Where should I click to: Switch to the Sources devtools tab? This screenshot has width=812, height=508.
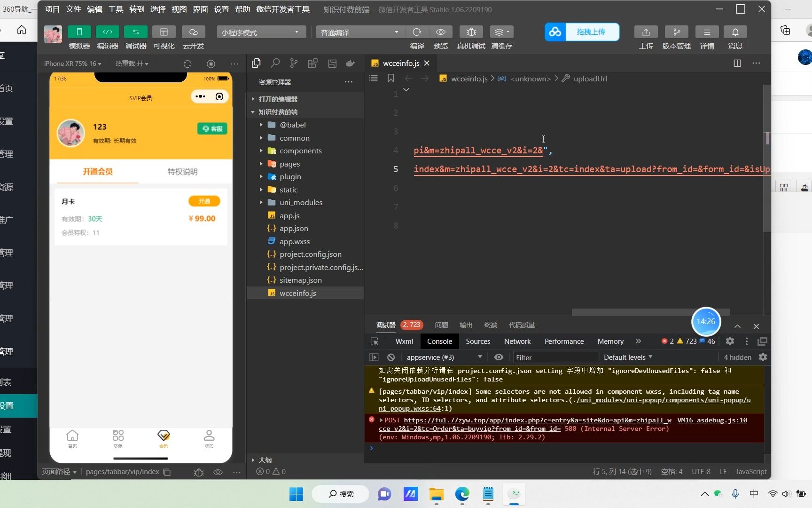478,341
